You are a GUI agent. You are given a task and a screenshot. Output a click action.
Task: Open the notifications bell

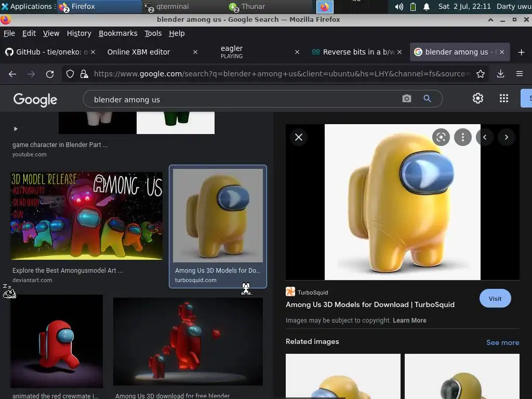pos(427,6)
